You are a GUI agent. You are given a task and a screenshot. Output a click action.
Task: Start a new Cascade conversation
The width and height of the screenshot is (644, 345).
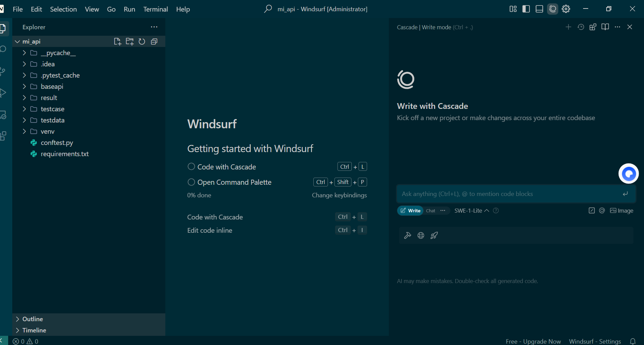(x=568, y=27)
